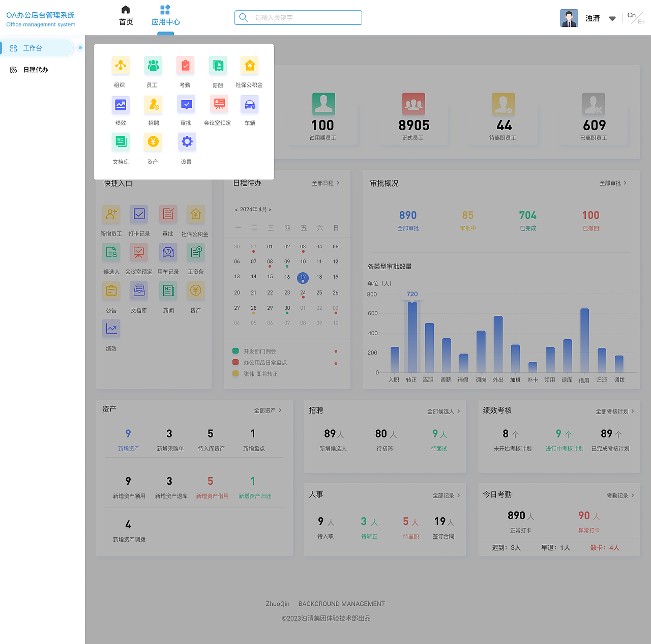Click the 公告 quick entry icon

111,290
